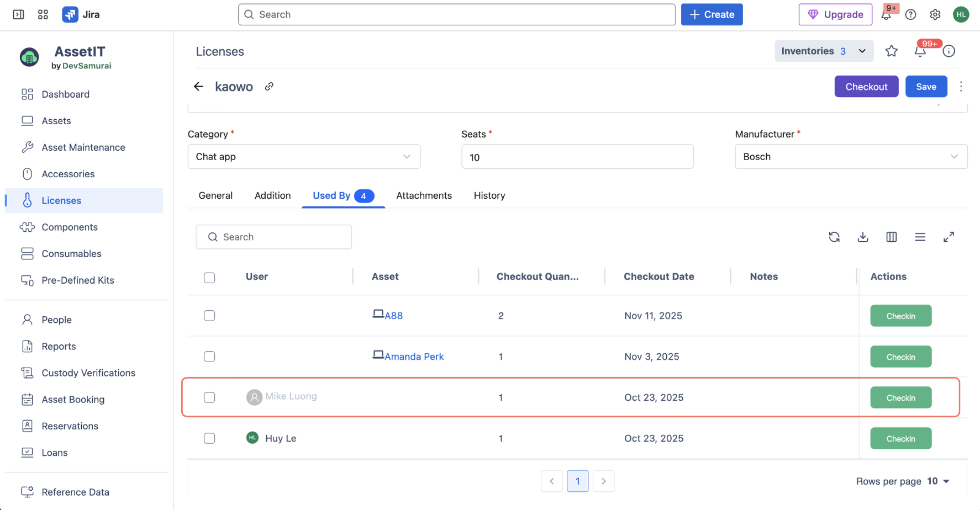This screenshot has width=980, height=510.
Task: Open the Jira app switcher grid
Action: tap(43, 14)
